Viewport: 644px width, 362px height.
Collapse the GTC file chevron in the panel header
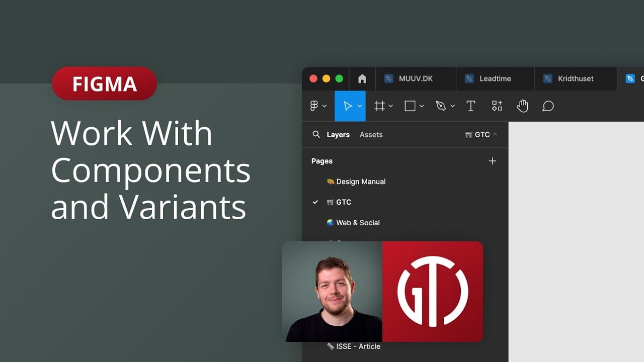tap(495, 134)
